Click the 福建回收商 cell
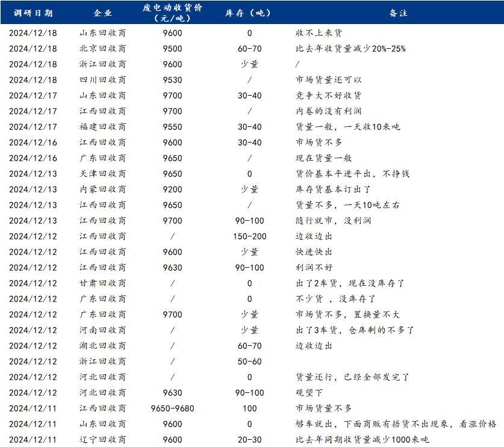 [x=102, y=126]
